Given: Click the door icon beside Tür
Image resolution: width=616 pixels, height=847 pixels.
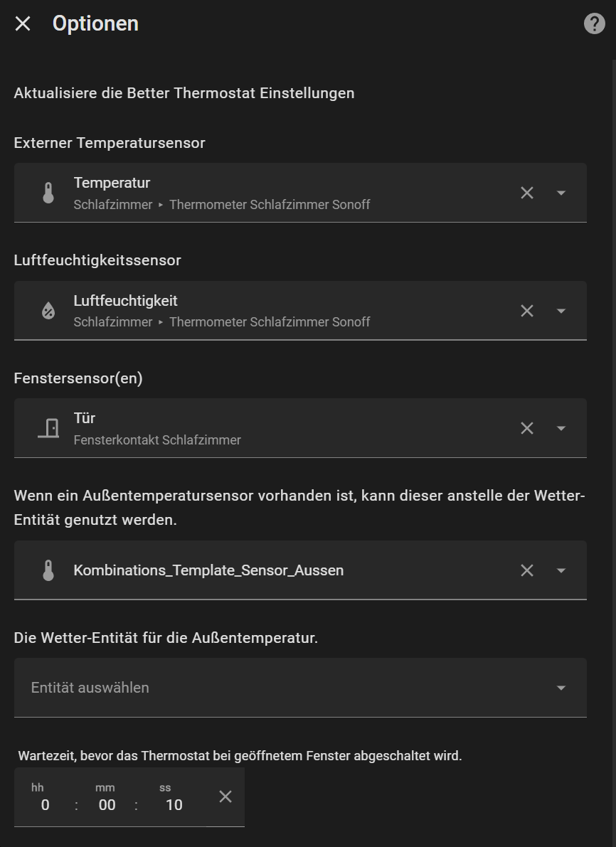Looking at the screenshot, I should 48,428.
